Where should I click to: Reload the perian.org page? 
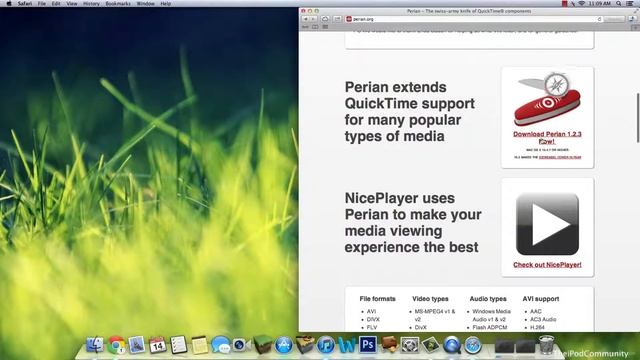[599, 19]
